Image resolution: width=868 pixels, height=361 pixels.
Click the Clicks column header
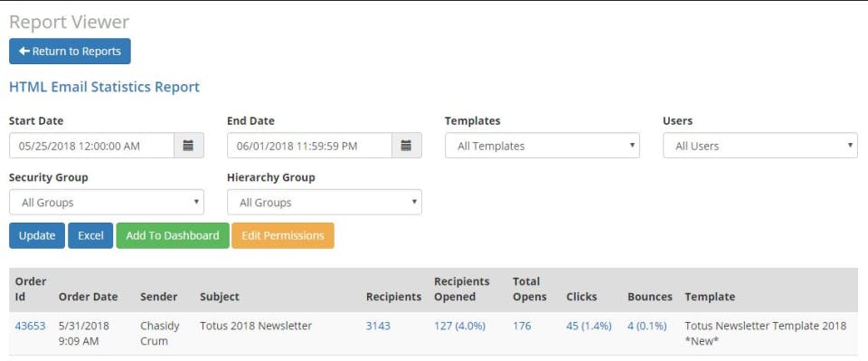pyautogui.click(x=581, y=297)
